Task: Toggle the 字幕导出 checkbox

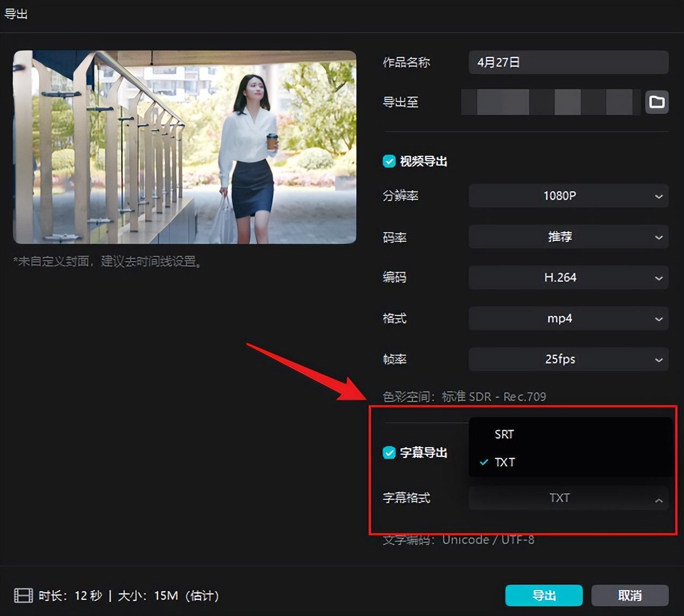Action: (389, 453)
